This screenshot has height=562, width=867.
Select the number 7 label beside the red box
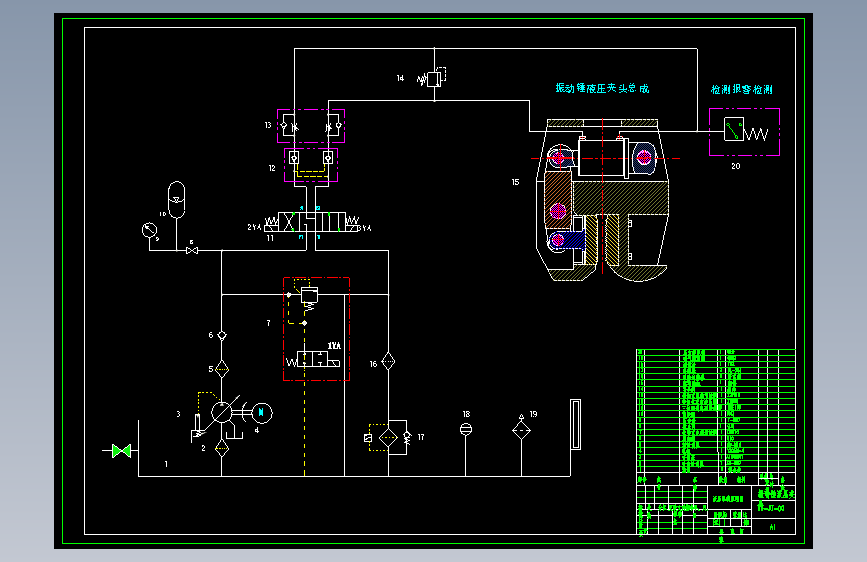[269, 323]
